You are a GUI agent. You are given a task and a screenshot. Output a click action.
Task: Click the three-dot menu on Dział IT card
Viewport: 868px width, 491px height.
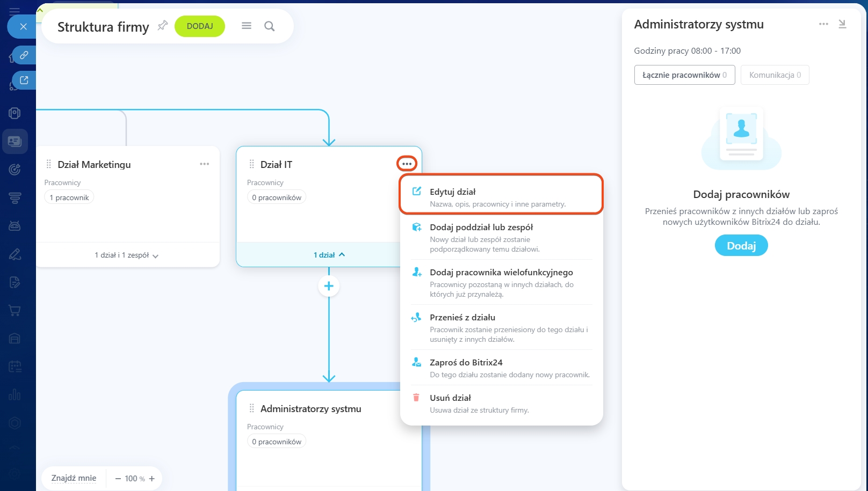pyautogui.click(x=407, y=164)
